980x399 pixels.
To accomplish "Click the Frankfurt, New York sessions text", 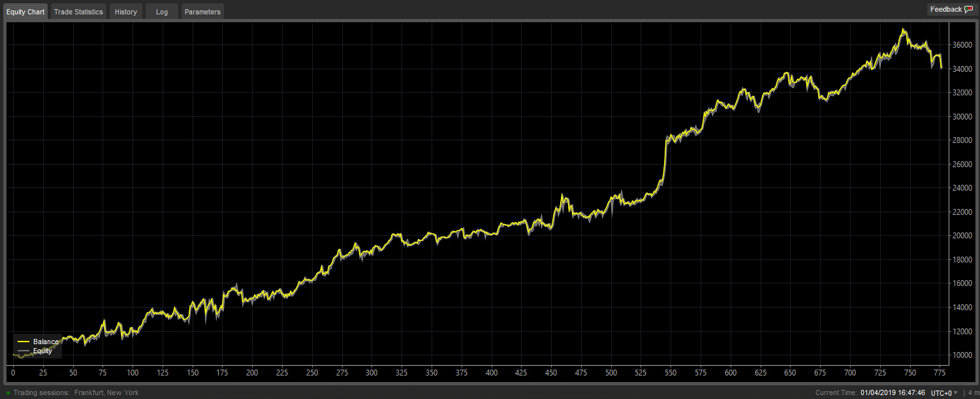I will pyautogui.click(x=106, y=393).
